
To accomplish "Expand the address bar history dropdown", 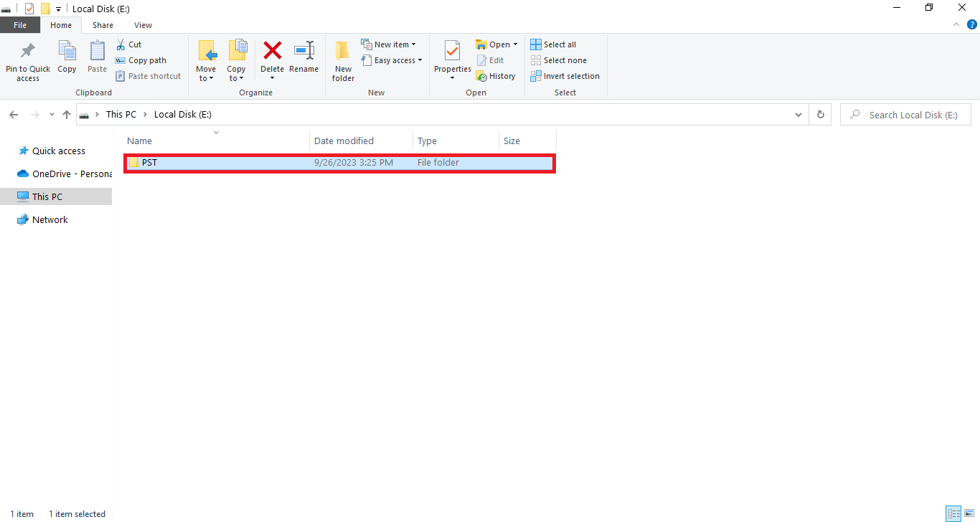I will [799, 115].
